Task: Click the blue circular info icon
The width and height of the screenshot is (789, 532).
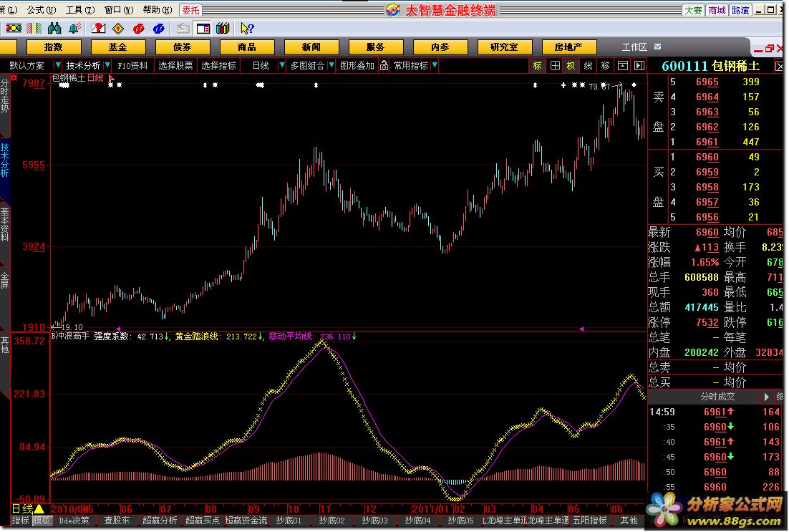Action: pyautogui.click(x=158, y=28)
